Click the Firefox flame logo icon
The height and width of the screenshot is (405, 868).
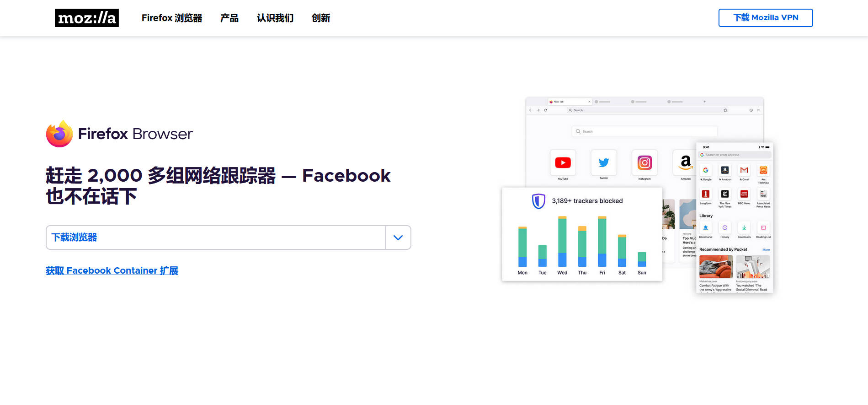pyautogui.click(x=59, y=134)
